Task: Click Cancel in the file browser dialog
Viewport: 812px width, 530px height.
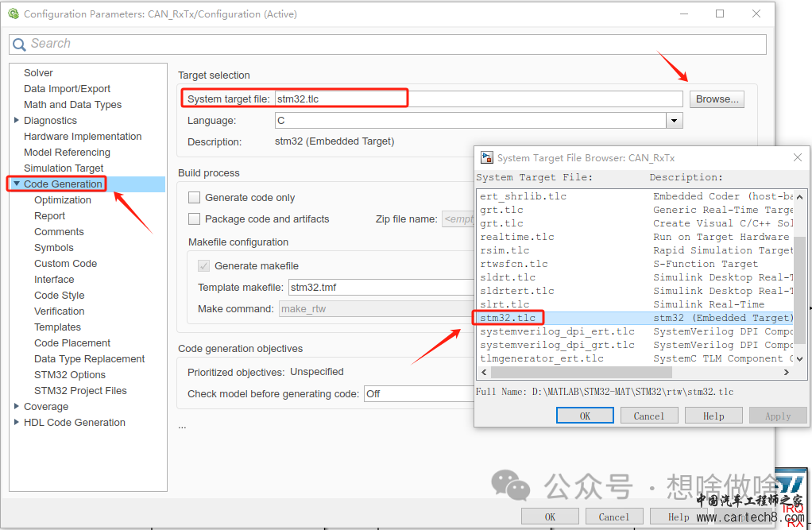Action: 648,416
